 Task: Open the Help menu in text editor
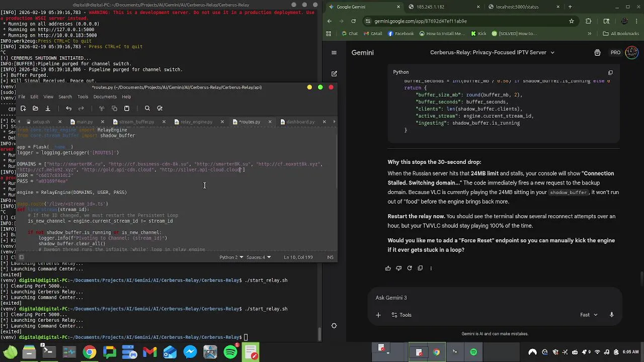coord(126,97)
